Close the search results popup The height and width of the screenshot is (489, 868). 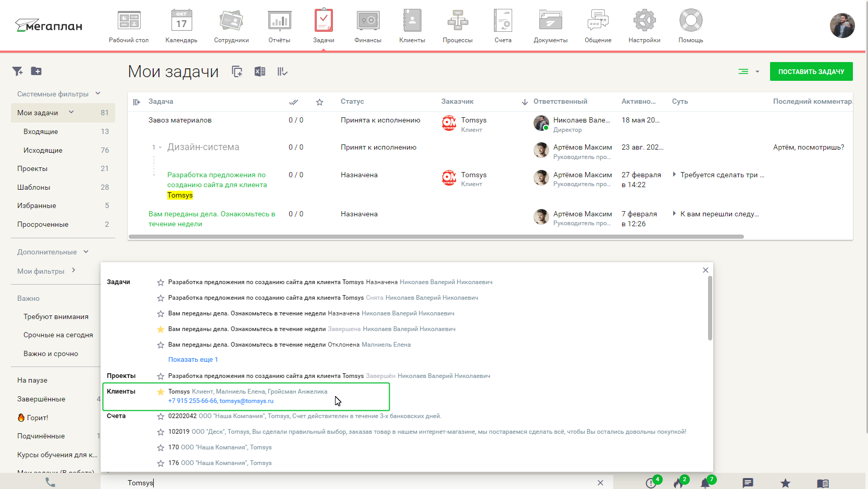pyautogui.click(x=705, y=270)
